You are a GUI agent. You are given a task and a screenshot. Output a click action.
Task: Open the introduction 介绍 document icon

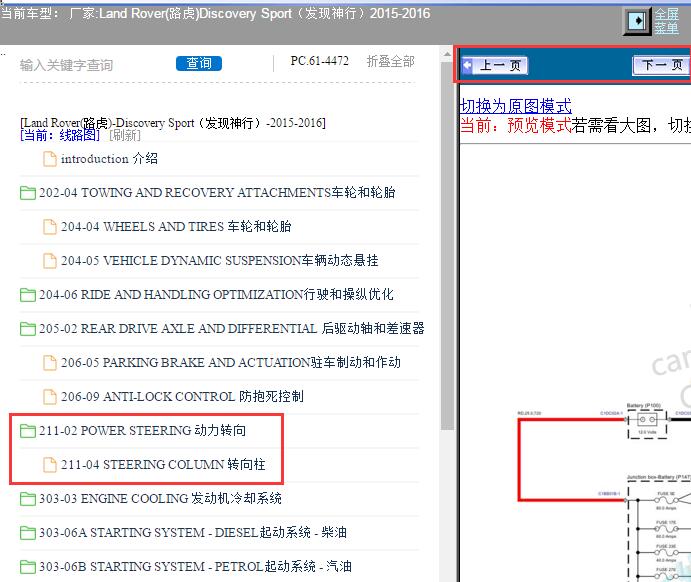50,159
